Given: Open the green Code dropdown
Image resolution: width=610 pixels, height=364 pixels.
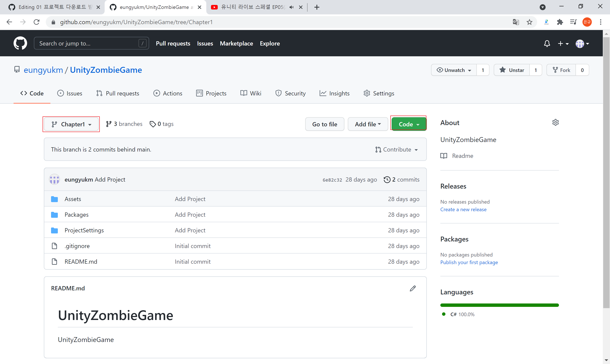Looking at the screenshot, I should point(409,124).
